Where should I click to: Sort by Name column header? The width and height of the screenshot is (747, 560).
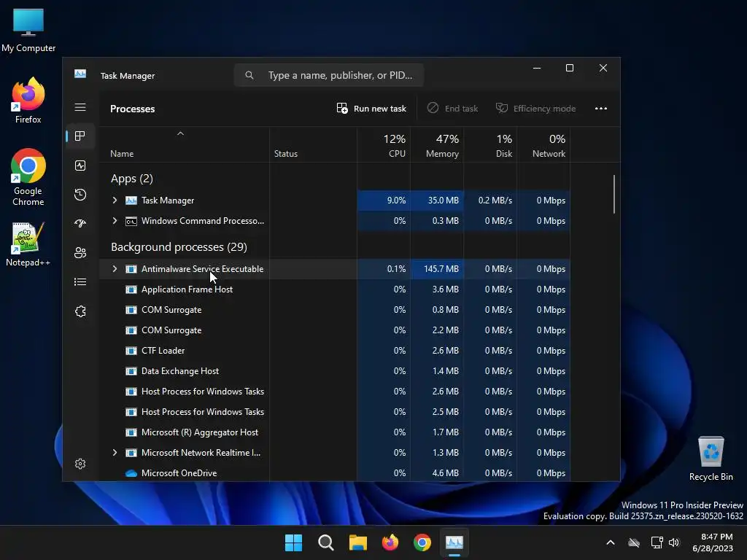(x=185, y=145)
